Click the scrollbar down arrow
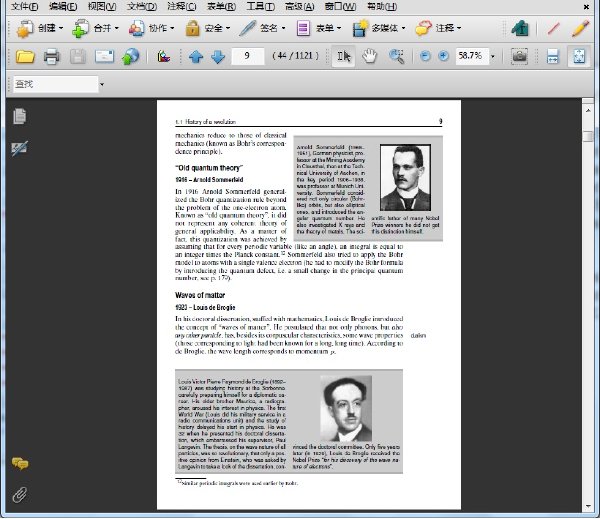Screen dimensions: 600x519 (588, 506)
